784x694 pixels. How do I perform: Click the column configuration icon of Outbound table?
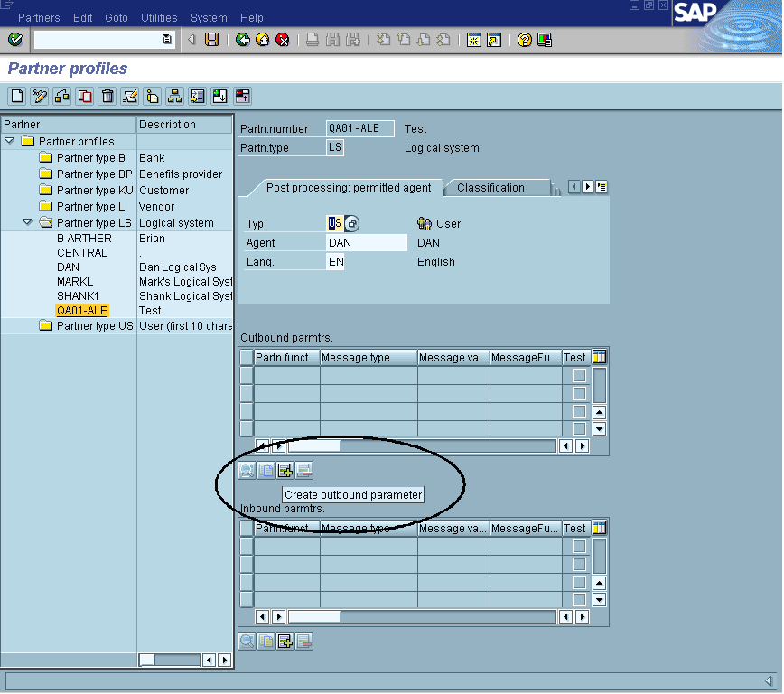[x=599, y=357]
